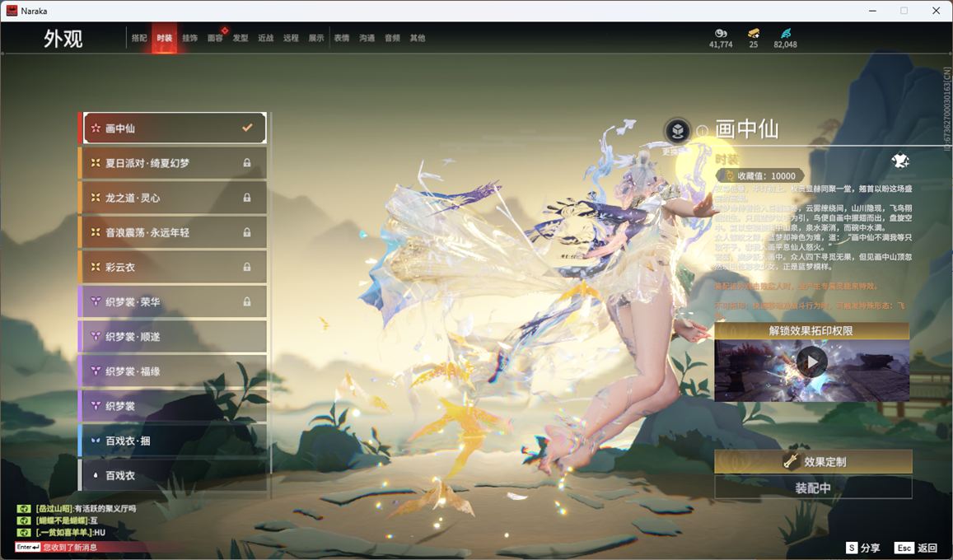Open the 近战 tab
Image resolution: width=953 pixels, height=560 pixels.
tap(265, 38)
